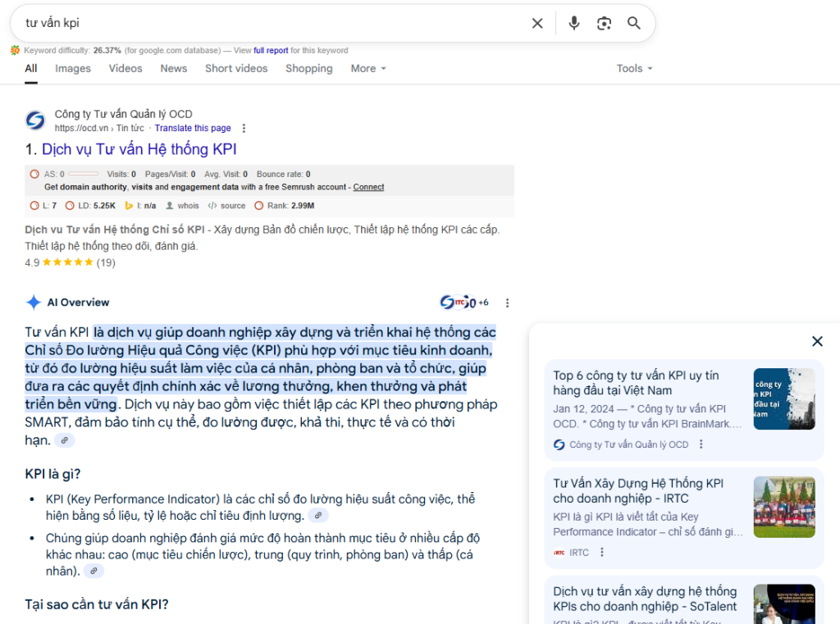The image size is (840, 624).
Task: Click the https://ocd.vn › Tin tức URL
Action: click(99, 128)
